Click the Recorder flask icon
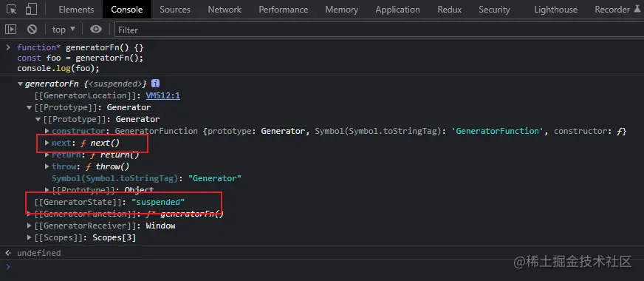 [x=637, y=9]
